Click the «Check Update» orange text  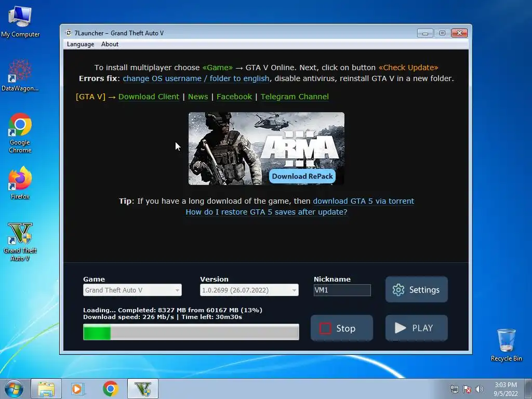[408, 68]
